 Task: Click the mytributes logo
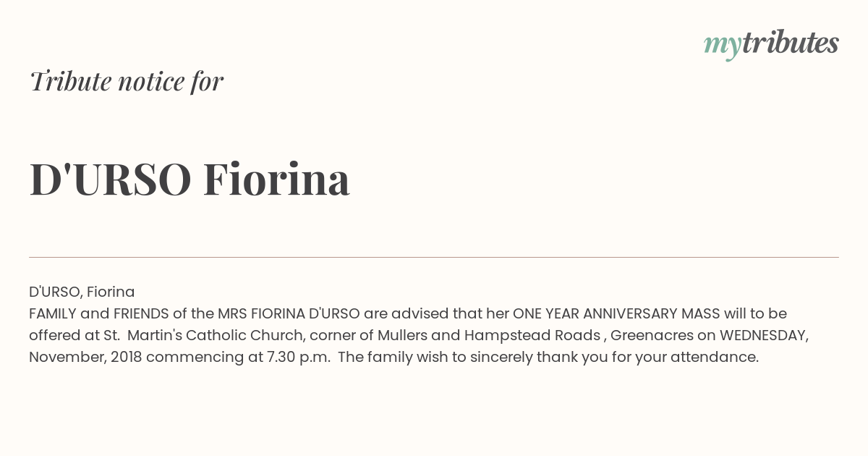[x=771, y=44]
